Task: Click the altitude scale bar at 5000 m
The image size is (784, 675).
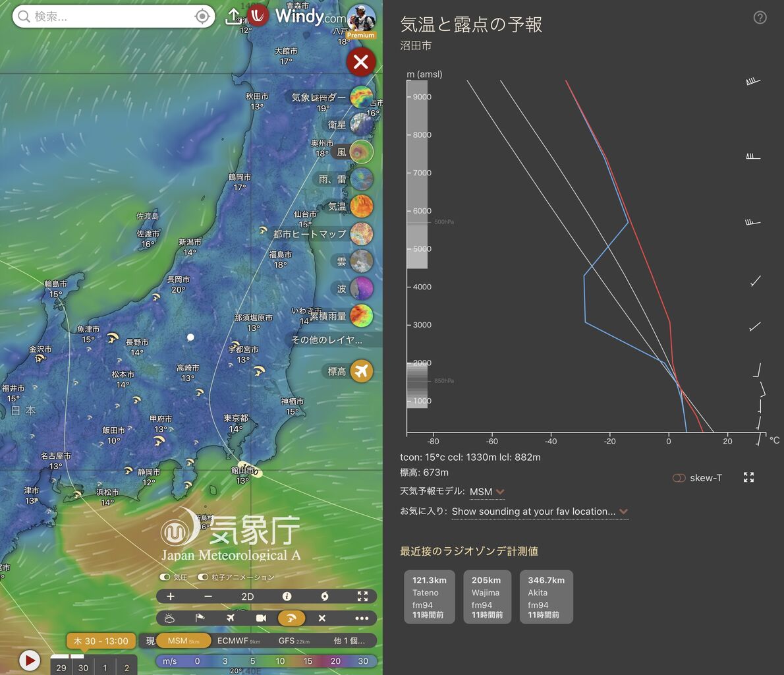Action: [x=417, y=249]
